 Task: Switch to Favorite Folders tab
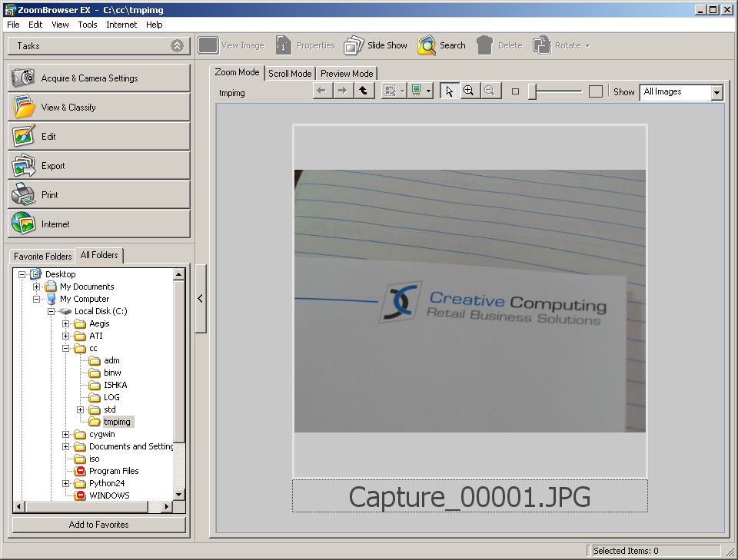(x=42, y=257)
